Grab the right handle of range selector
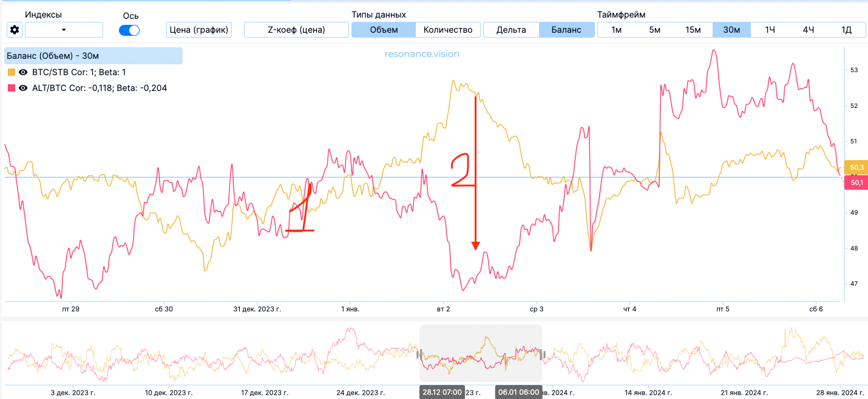 [x=542, y=355]
